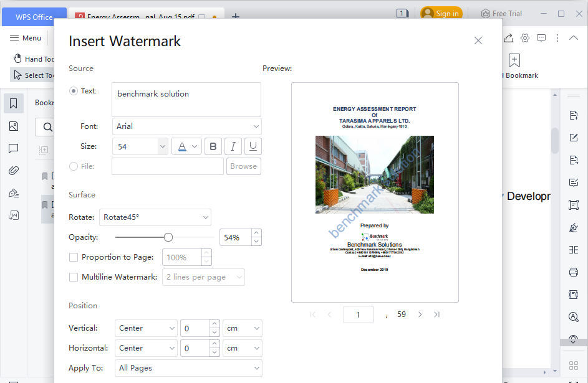This screenshot has height=383, width=588.
Task: Select the Text source radio button
Action: point(74,91)
